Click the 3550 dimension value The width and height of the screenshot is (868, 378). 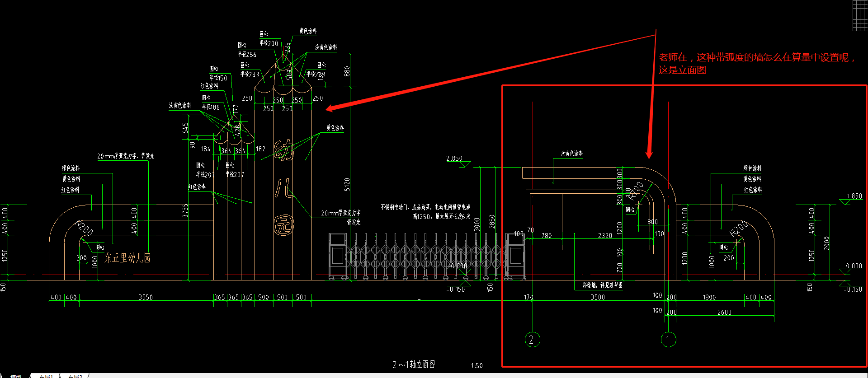pyautogui.click(x=146, y=297)
